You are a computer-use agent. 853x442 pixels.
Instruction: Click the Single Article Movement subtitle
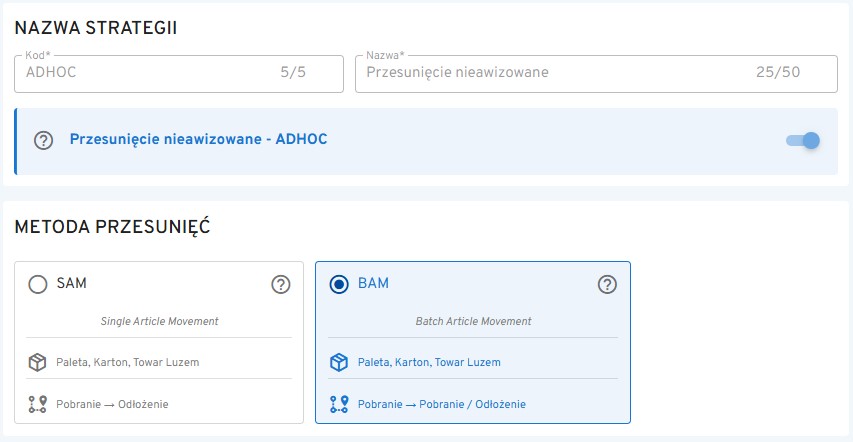pyautogui.click(x=159, y=321)
